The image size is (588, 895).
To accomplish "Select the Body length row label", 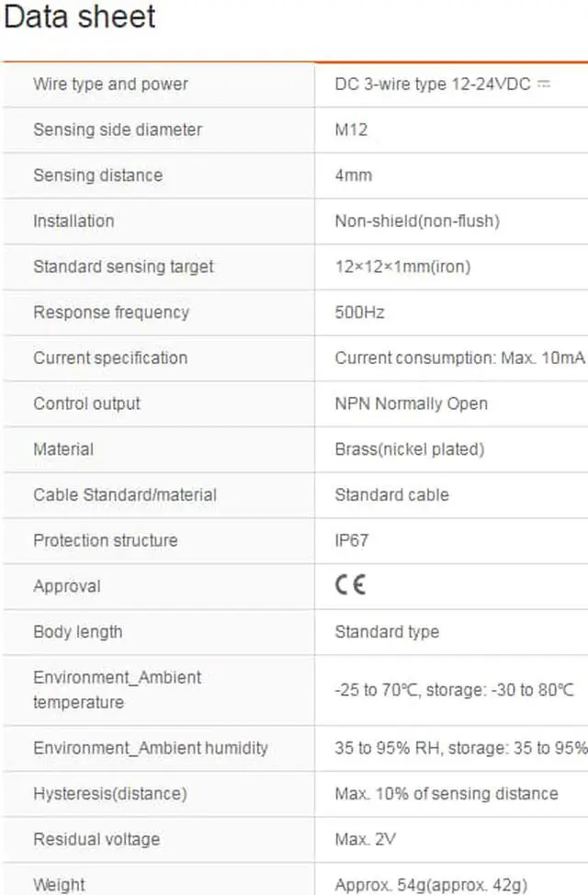I will (x=77, y=632).
